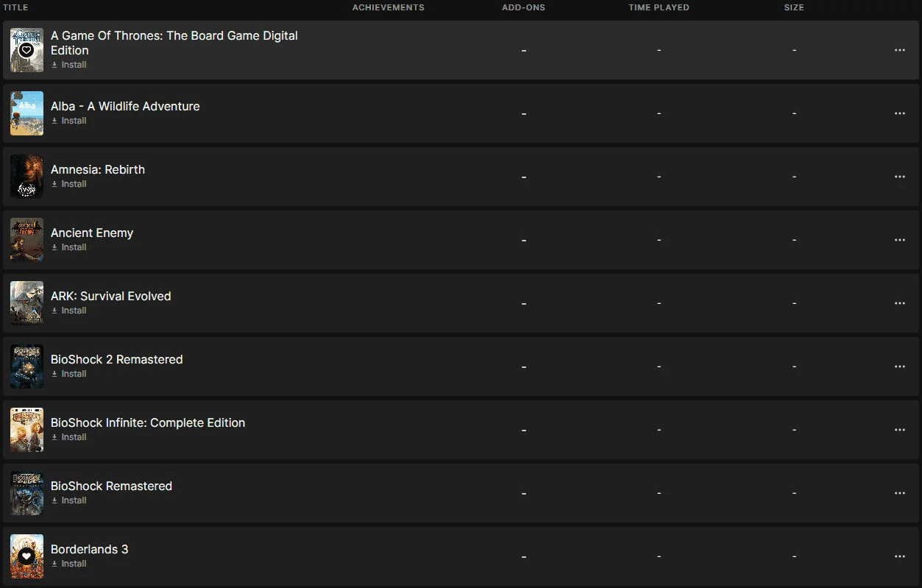Open ARK: Survival Evolved cover thumbnail
The width and height of the screenshot is (922, 588).
(26, 303)
